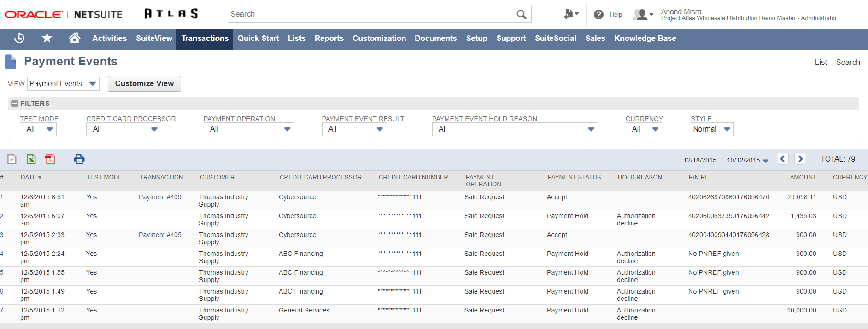Viewport: 868px width, 329px height.
Task: Export the list to PDF
Action: point(50,159)
